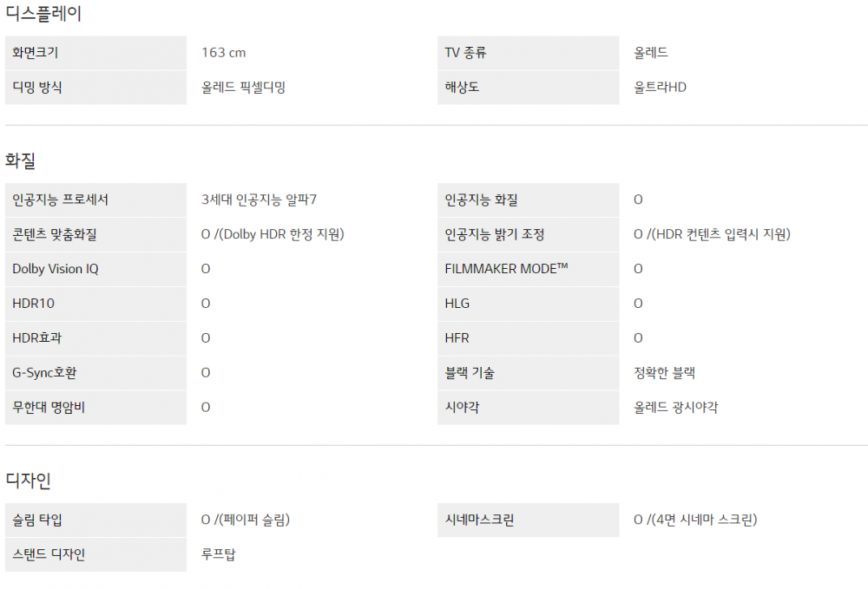
Task: Click the 인공지능 프로세서 label
Action: click(61, 200)
